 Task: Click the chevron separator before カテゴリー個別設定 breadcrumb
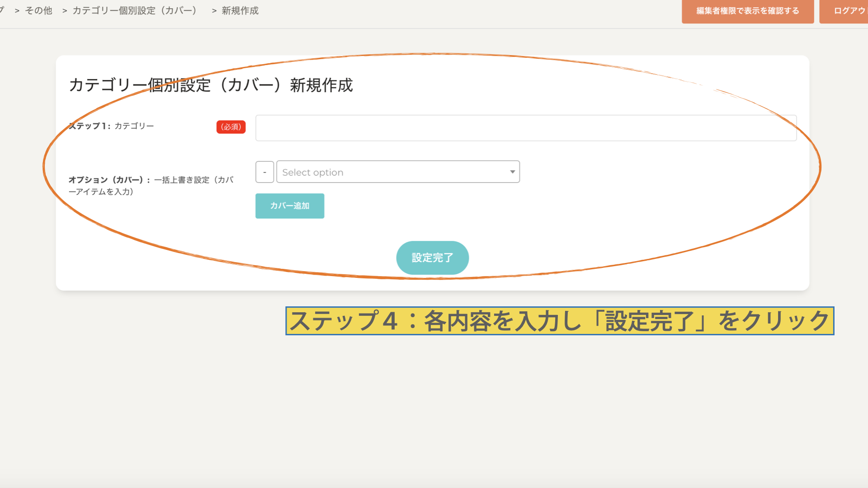point(65,11)
